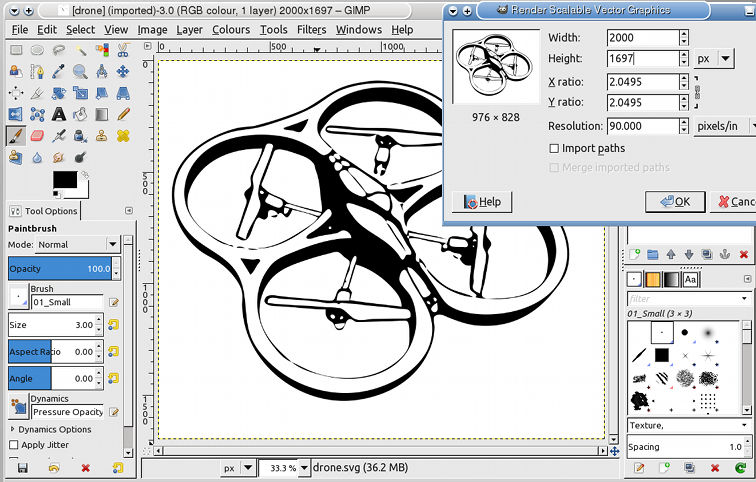
Task: Click OK in Render SVG dialog
Action: 675,201
